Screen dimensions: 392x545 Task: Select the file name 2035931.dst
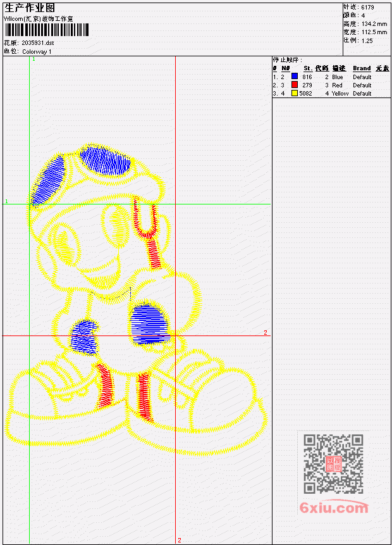point(38,43)
